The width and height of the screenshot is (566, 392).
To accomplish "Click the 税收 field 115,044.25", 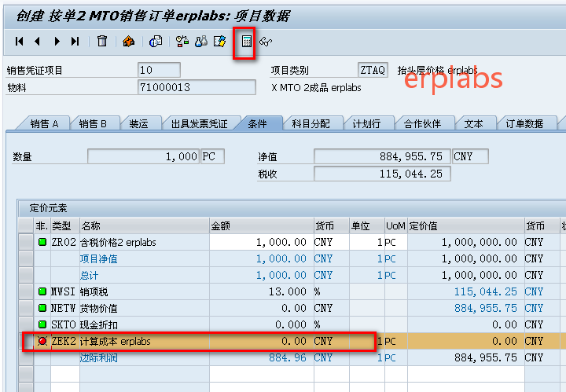I will click(x=382, y=174).
